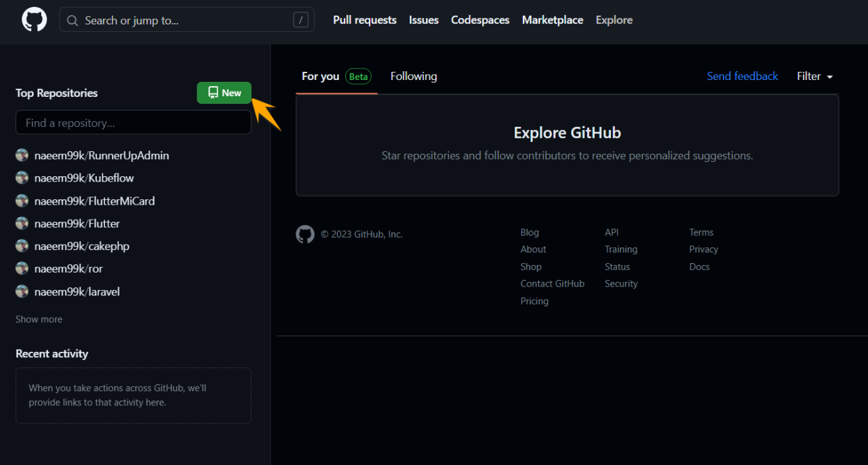
Task: Open GitHub Pricing from the footer
Action: coord(534,300)
